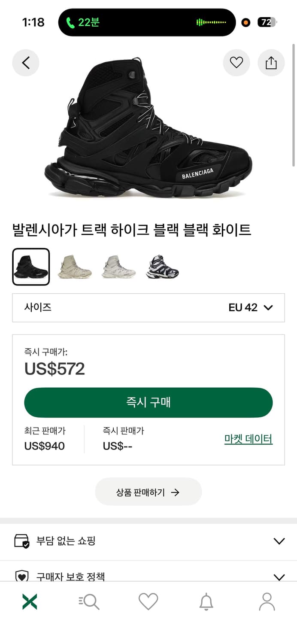Open the EU 42 size selector

click(148, 307)
